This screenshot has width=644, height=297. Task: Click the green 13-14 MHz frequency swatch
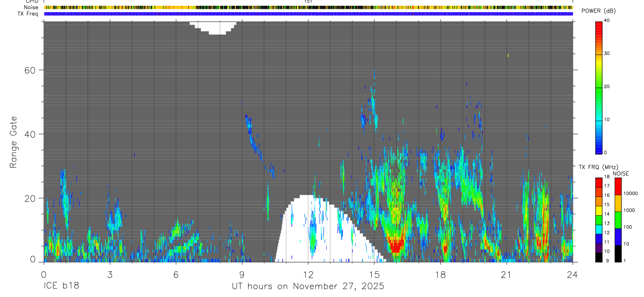[x=599, y=219]
